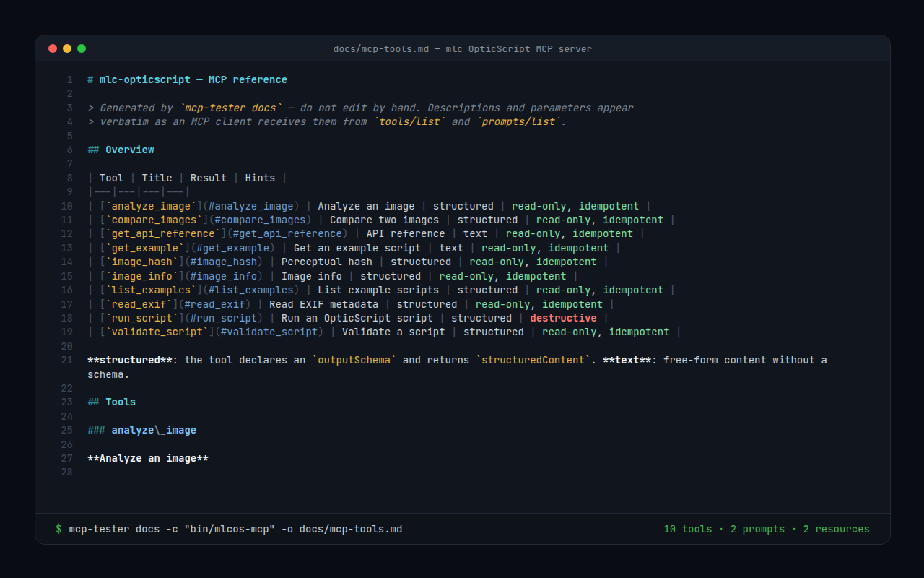Close the window with the red button
This screenshot has width=924, height=578.
point(53,48)
